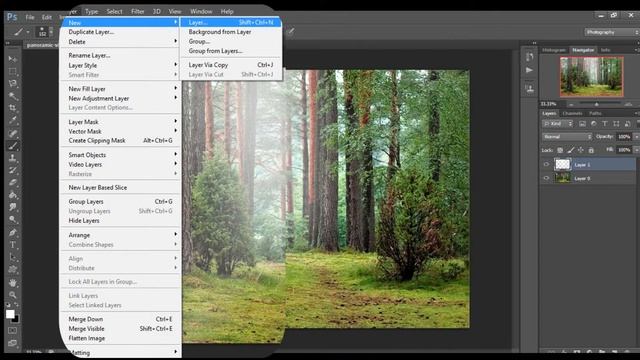640x360 pixels.
Task: Swap foreground and background colors
Action: 17,305
